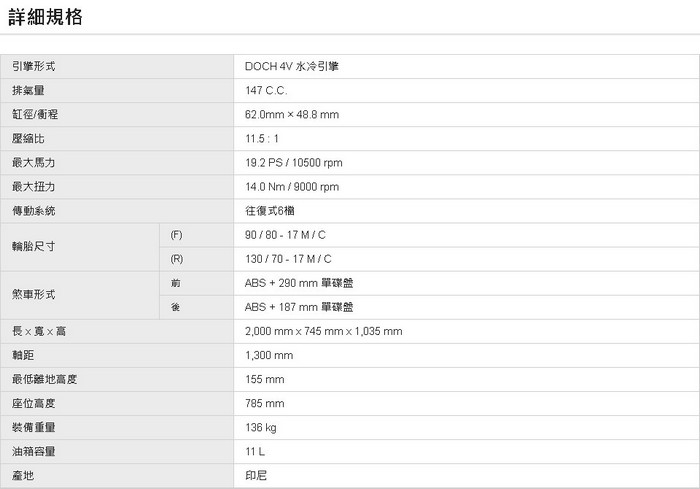The height and width of the screenshot is (489, 700).
Task: Click the 印尼 origin value
Action: pyautogui.click(x=256, y=476)
